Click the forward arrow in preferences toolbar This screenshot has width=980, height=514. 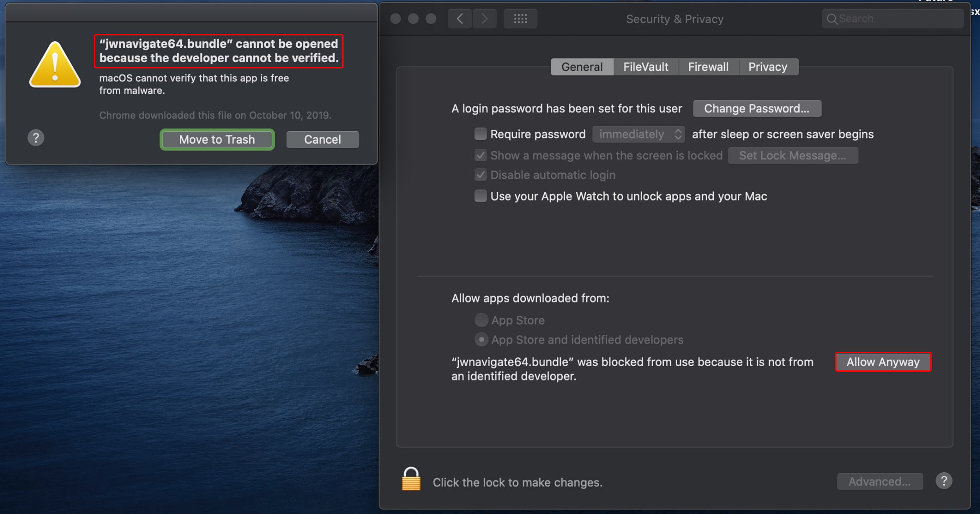point(484,19)
